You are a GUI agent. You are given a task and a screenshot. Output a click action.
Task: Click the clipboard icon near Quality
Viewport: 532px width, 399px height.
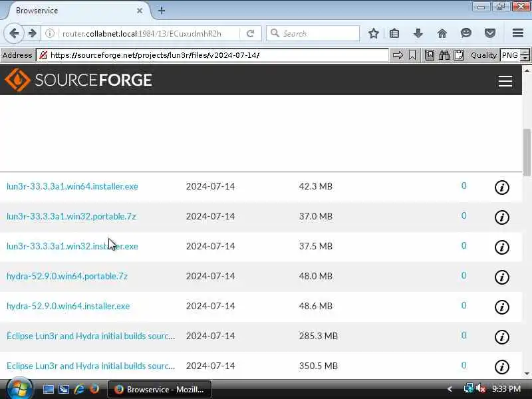pos(459,55)
